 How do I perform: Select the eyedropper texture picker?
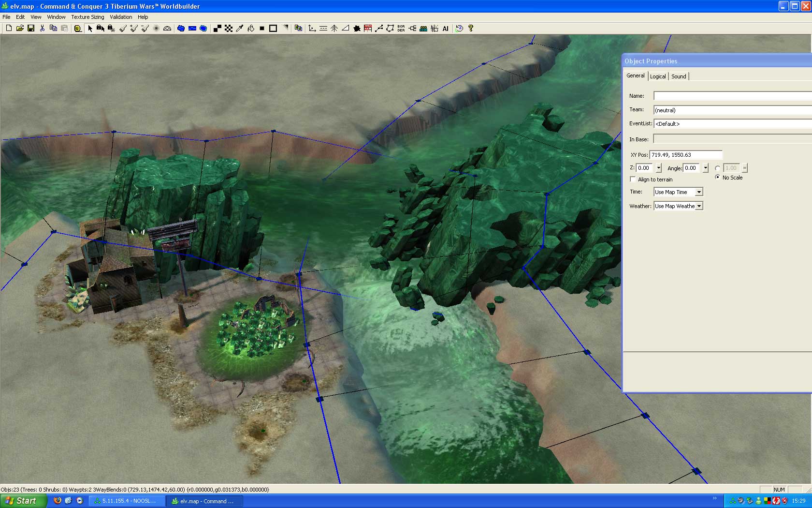[x=239, y=29]
